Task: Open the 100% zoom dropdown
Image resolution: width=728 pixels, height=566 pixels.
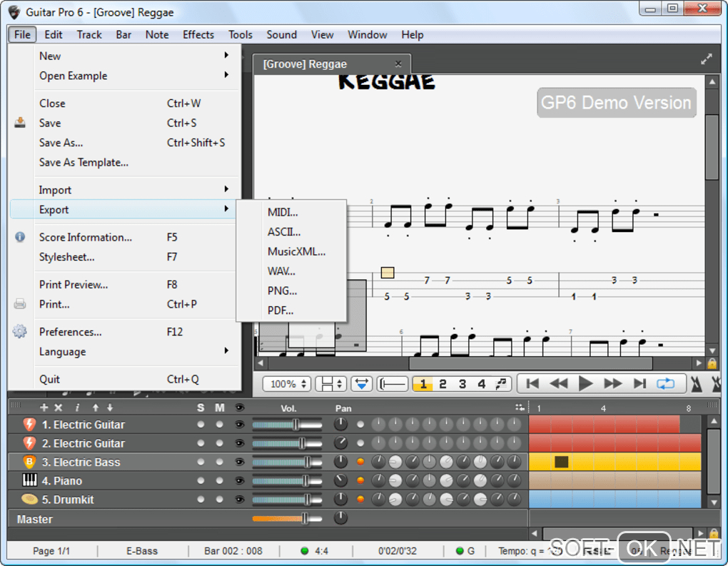Action: (x=286, y=384)
